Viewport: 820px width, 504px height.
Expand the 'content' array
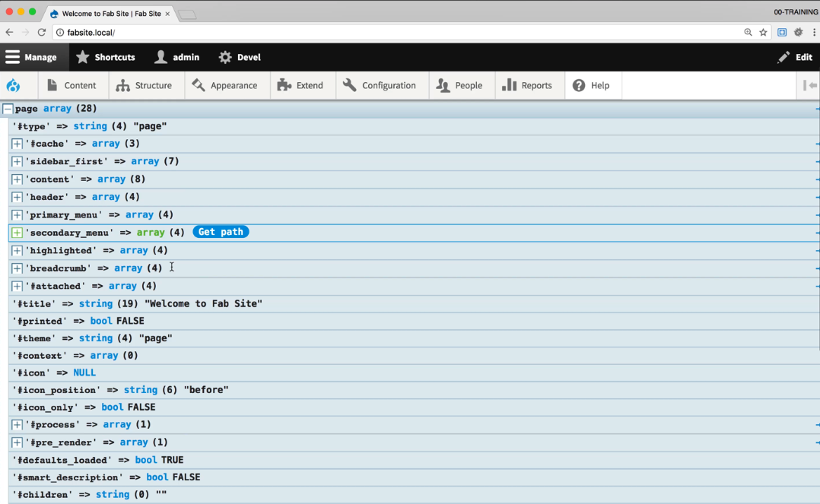(17, 179)
